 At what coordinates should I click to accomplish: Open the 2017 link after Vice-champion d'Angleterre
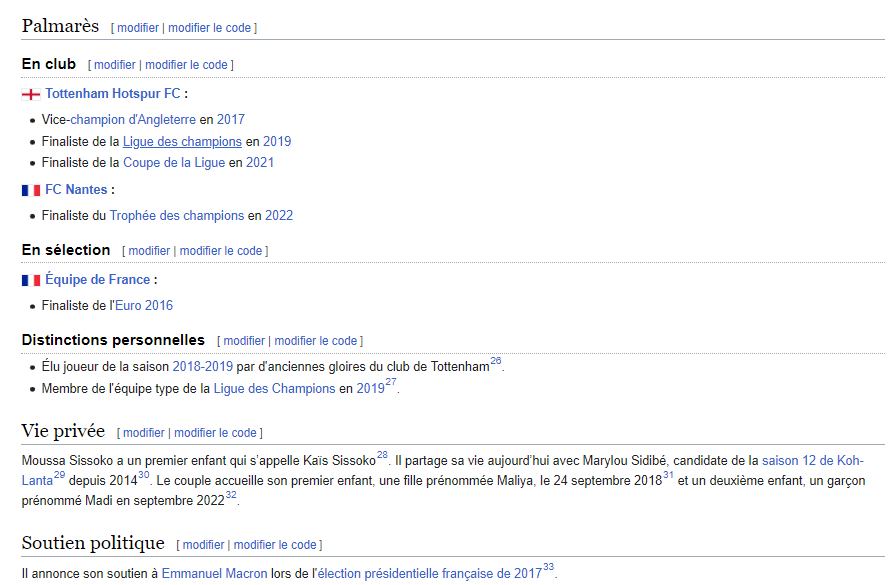click(231, 120)
